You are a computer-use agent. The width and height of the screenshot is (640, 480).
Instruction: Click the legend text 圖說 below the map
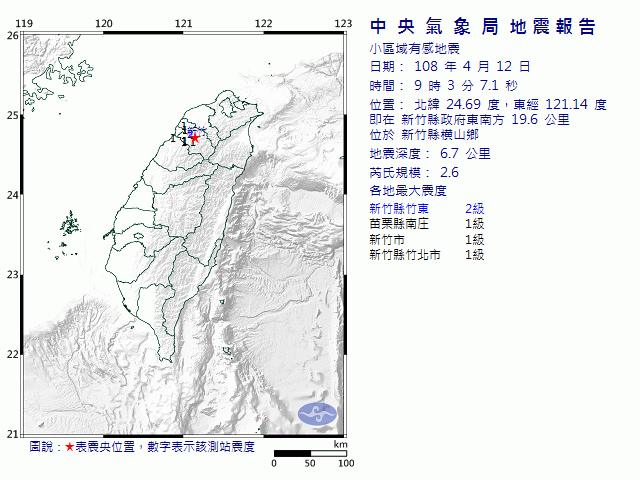coord(41,447)
